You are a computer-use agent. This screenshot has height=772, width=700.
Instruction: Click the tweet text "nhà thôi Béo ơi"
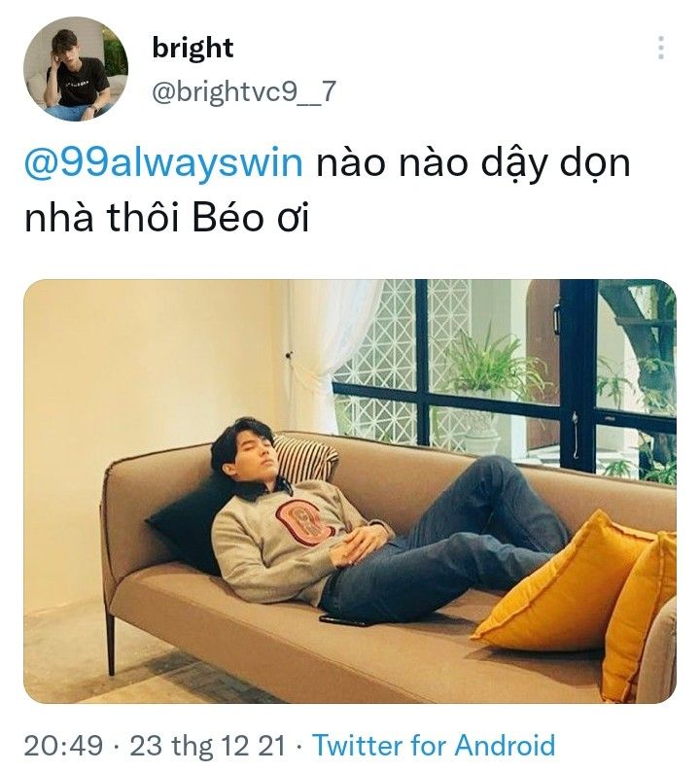167,218
